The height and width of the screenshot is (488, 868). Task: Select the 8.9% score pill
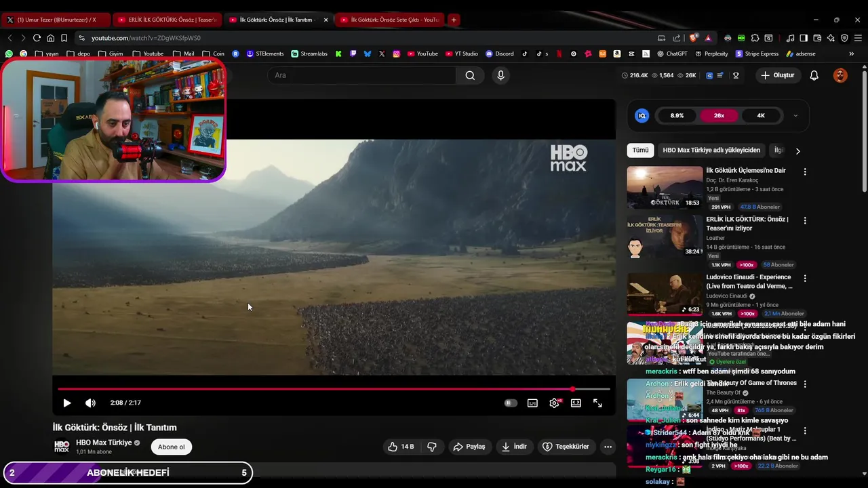coord(677,116)
